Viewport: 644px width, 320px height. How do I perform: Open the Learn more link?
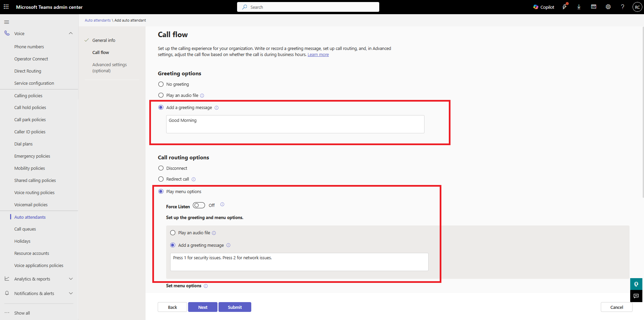318,55
